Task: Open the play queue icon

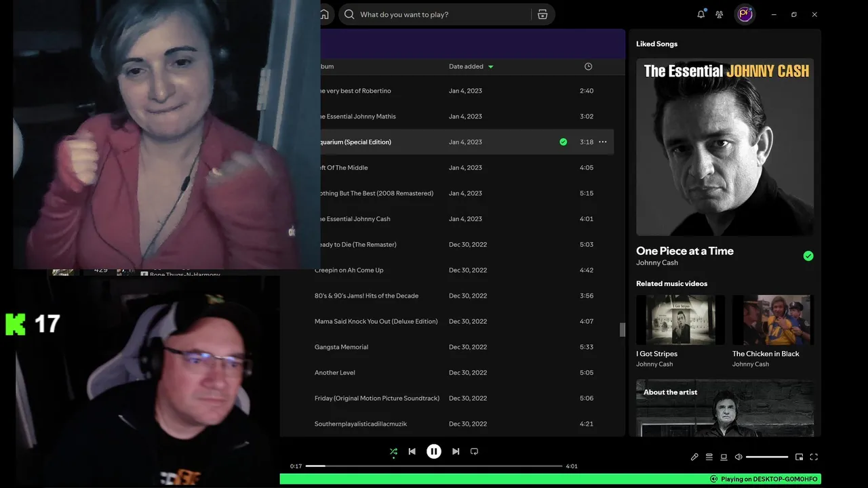Action: pyautogui.click(x=709, y=457)
